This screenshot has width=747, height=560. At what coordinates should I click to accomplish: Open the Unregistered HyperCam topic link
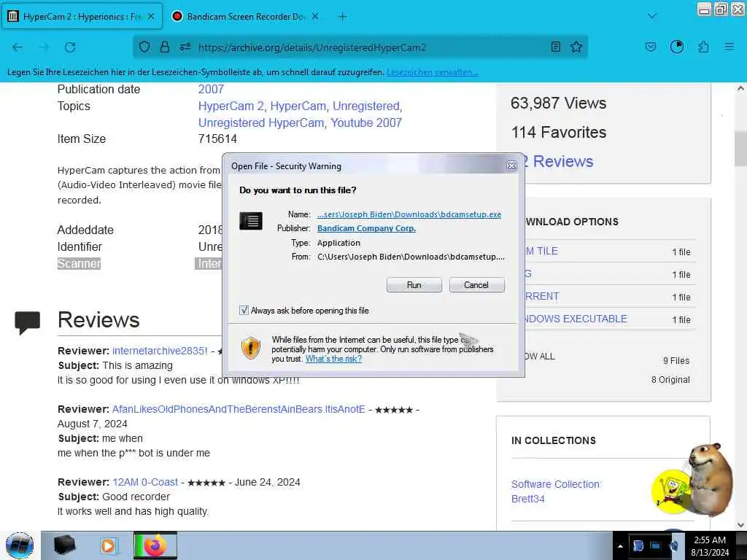(261, 122)
